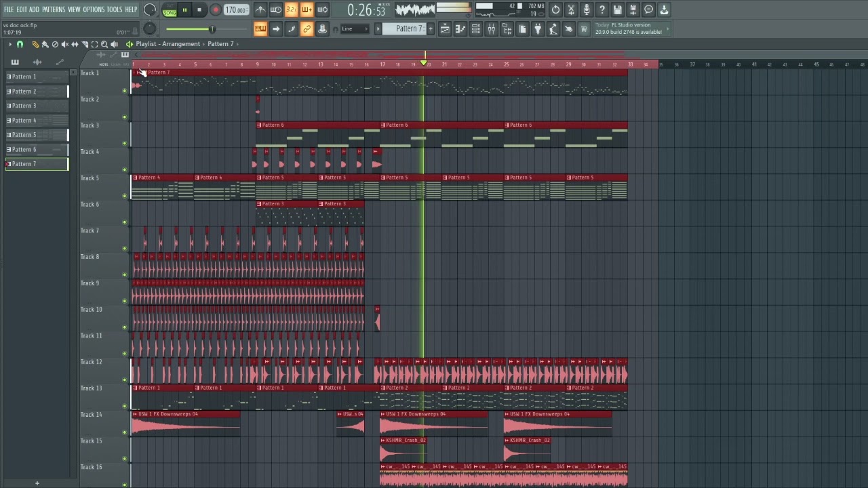This screenshot has height=488, width=868.
Task: Open the playlist options arrow menu
Action: pyautogui.click(x=10, y=44)
